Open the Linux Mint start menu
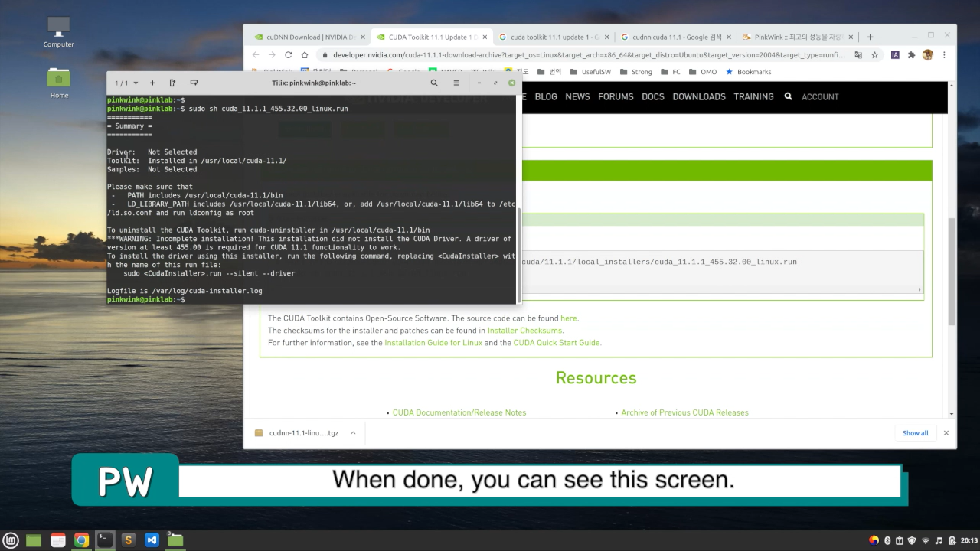980x551 pixels. (10, 540)
